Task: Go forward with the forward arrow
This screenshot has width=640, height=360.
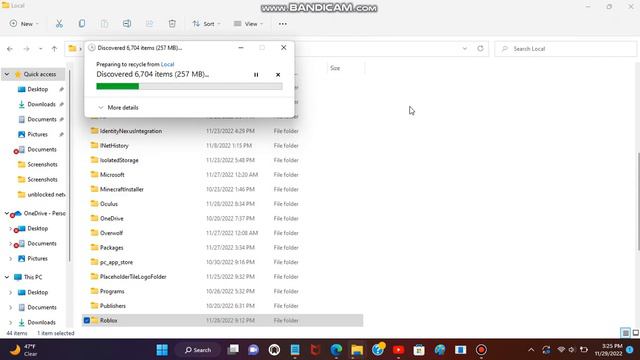Action: [27, 49]
